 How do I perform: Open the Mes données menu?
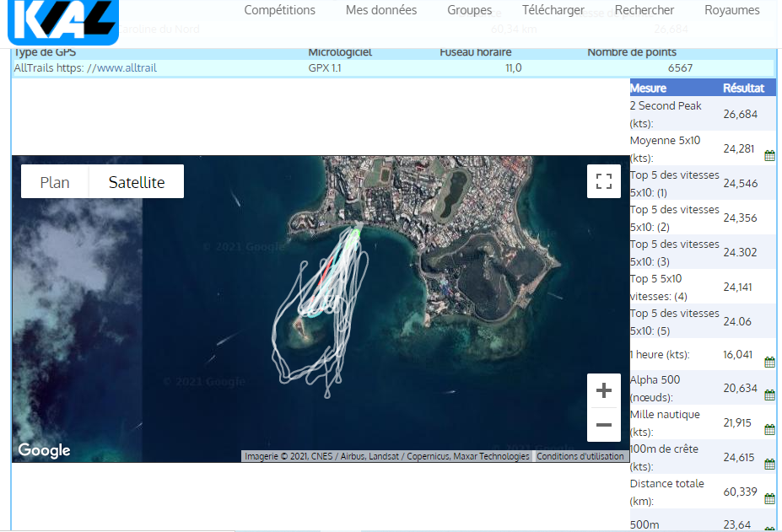coord(381,10)
